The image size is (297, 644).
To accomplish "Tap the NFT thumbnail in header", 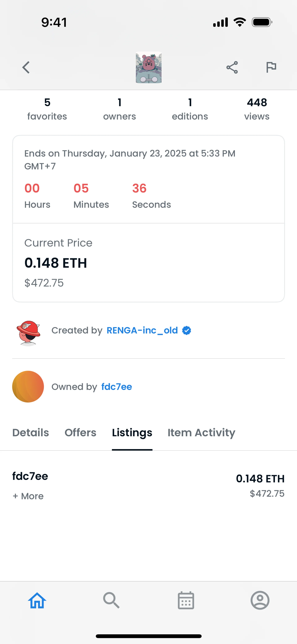I will click(x=148, y=67).
